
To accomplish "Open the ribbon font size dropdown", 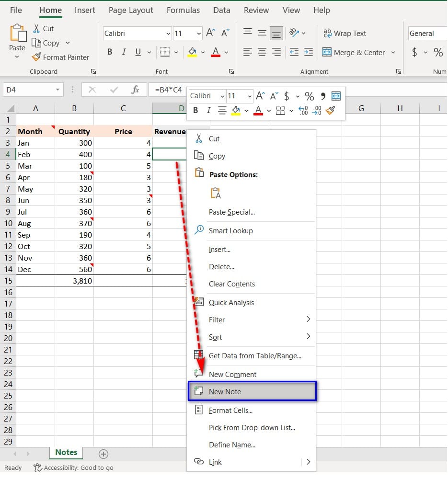I will point(199,34).
